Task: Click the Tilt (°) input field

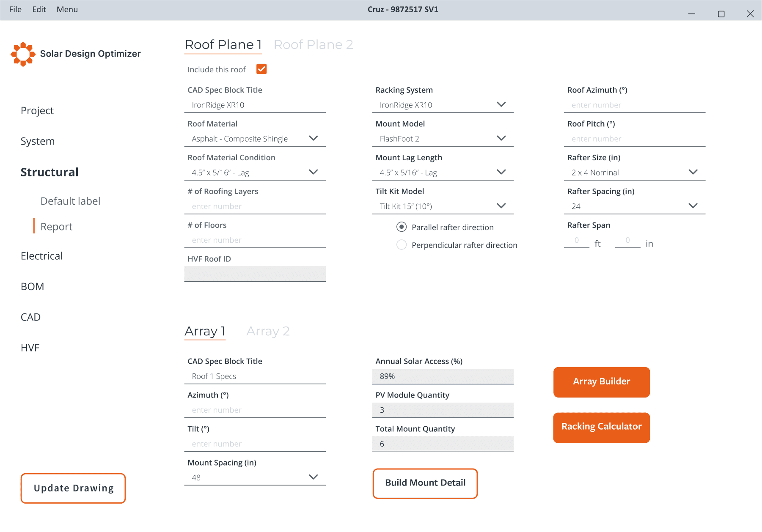Action: click(255, 444)
